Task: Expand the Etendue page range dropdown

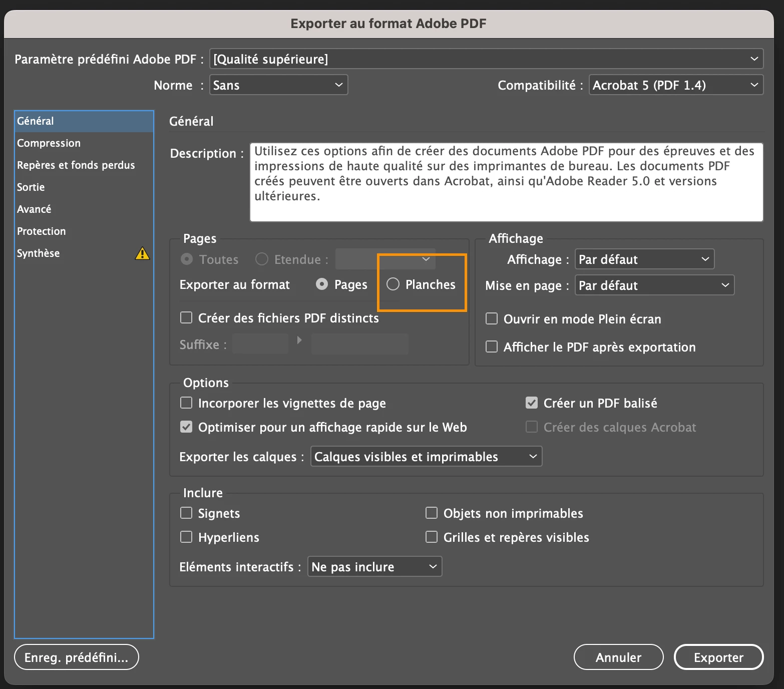Action: pos(385,259)
